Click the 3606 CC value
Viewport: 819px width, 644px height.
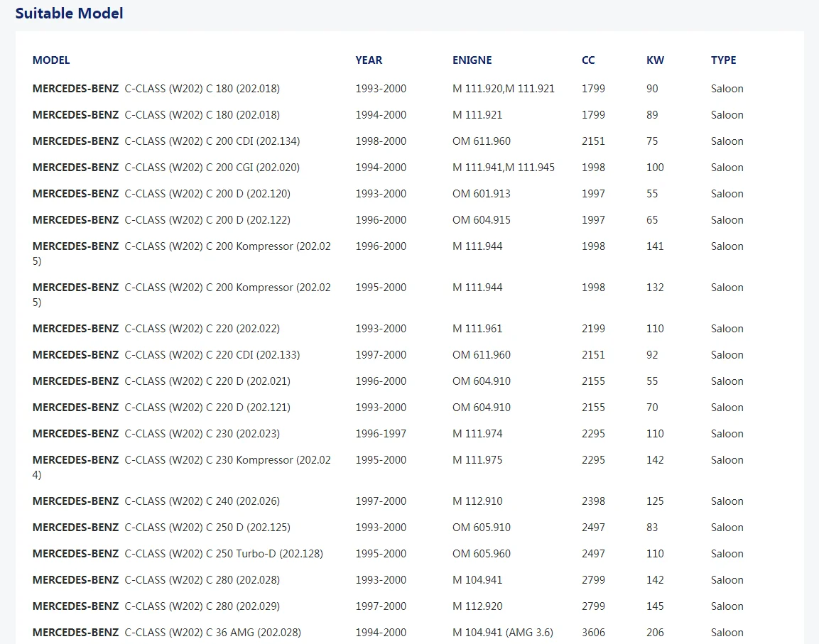click(x=593, y=633)
